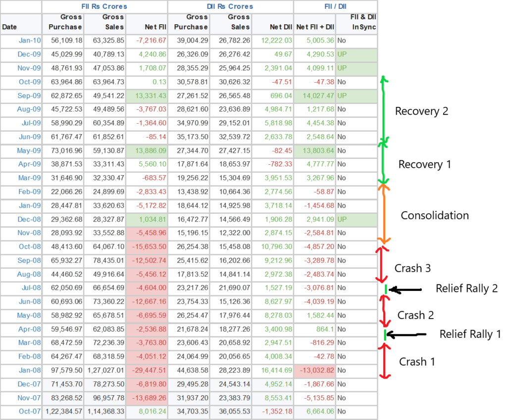The image size is (507, 420).
Task: Click the Date column header
Action: [9, 27]
